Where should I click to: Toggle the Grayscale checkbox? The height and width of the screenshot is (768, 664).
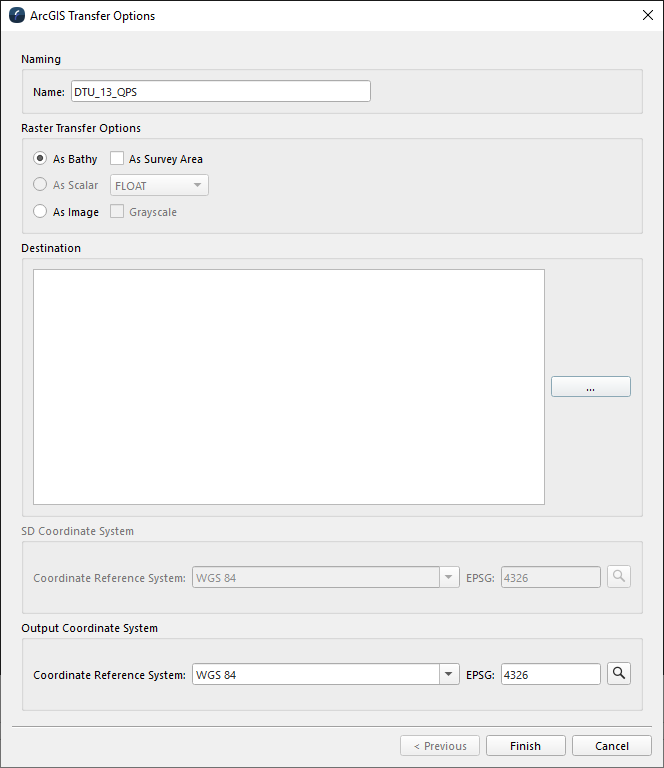pos(117,212)
